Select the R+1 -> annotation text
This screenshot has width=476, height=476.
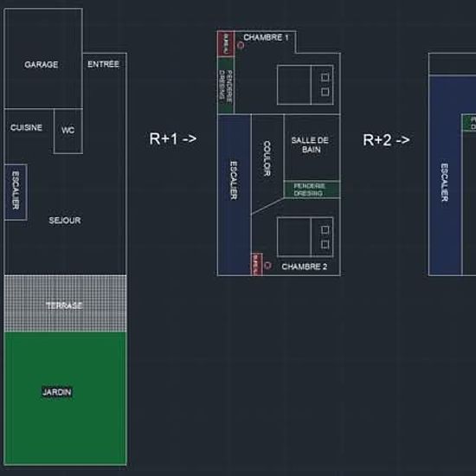coord(173,139)
